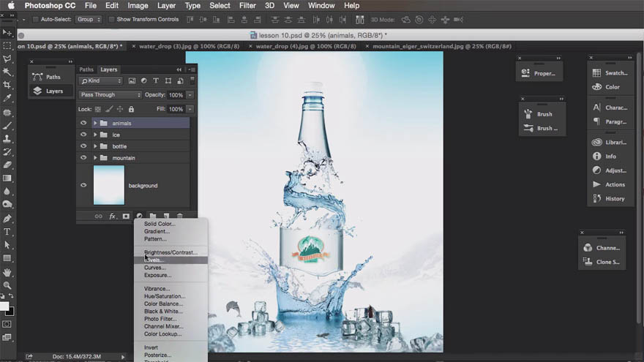Image resolution: width=644 pixels, height=362 pixels.
Task: Select the Type tool
Action: [x=7, y=232]
